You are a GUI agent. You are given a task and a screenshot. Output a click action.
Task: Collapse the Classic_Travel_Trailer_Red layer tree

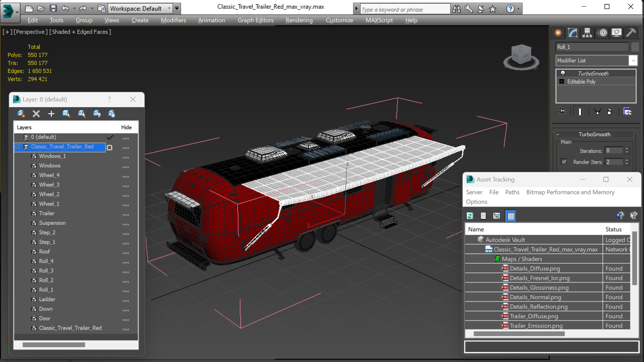18,147
